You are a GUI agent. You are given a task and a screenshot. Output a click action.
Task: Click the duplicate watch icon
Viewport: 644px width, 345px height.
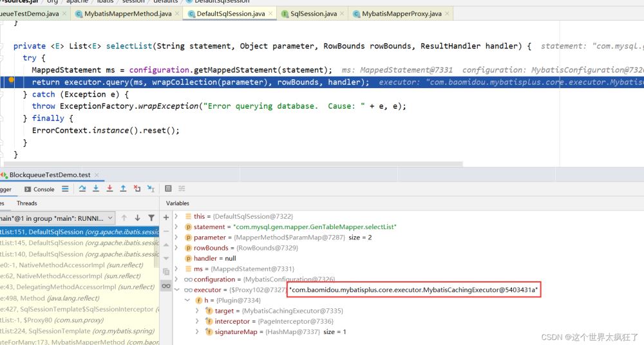point(166,272)
